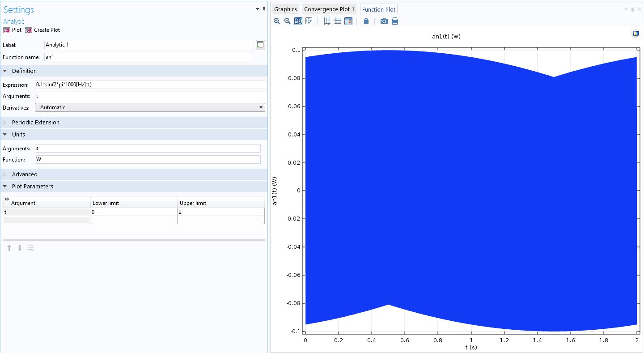Toggle the show legends button
The image size is (644, 353).
(348, 21)
